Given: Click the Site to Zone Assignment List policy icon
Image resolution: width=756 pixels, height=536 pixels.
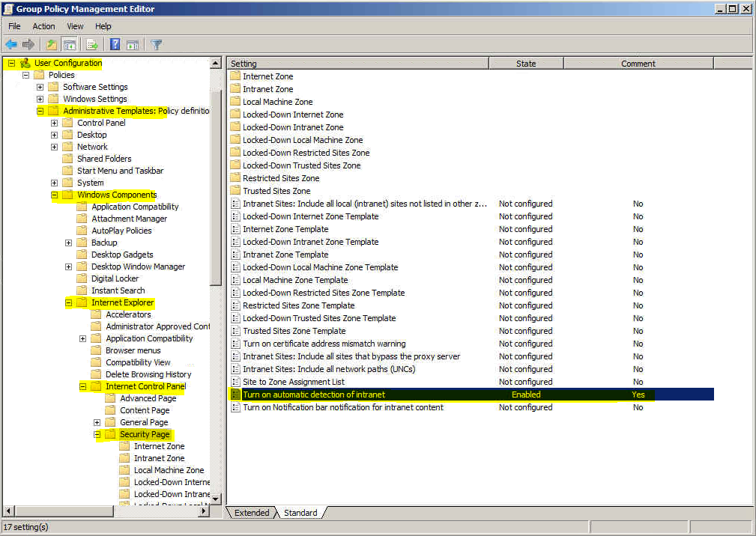Looking at the screenshot, I should [x=235, y=382].
